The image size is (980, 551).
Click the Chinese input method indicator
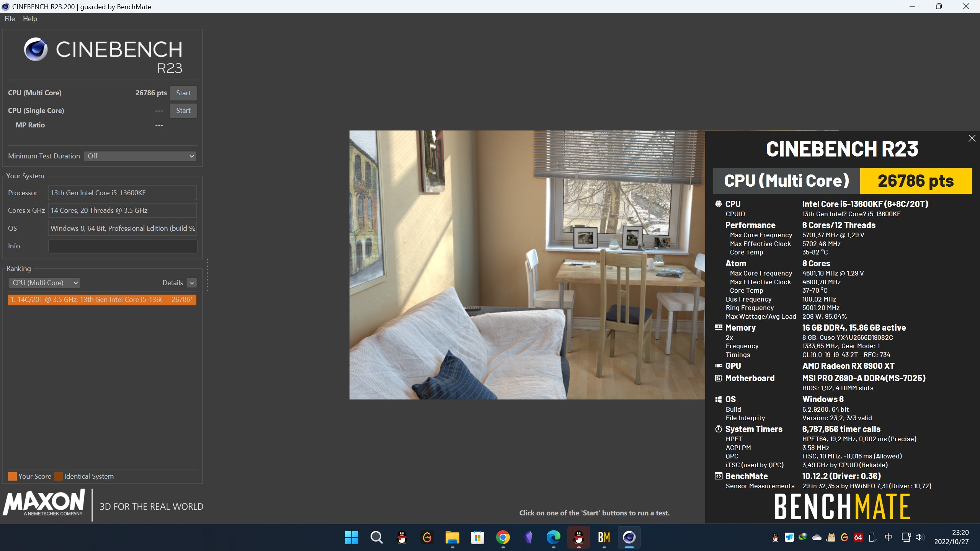point(889,537)
